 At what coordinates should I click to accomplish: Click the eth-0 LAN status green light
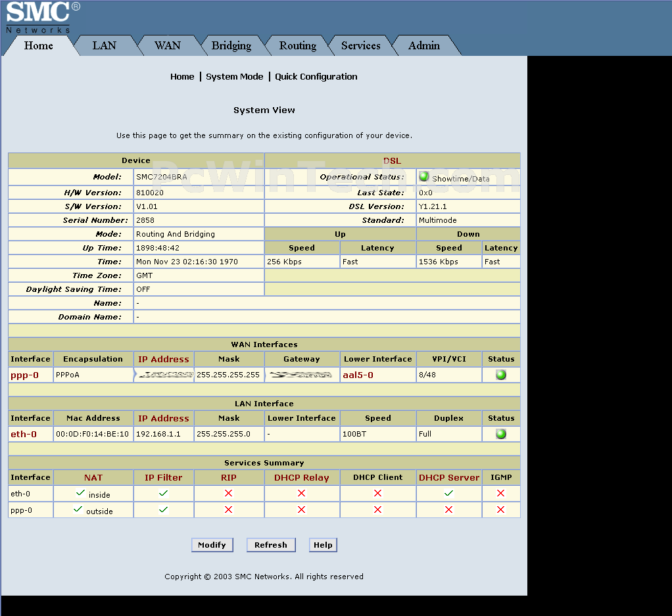(x=500, y=434)
